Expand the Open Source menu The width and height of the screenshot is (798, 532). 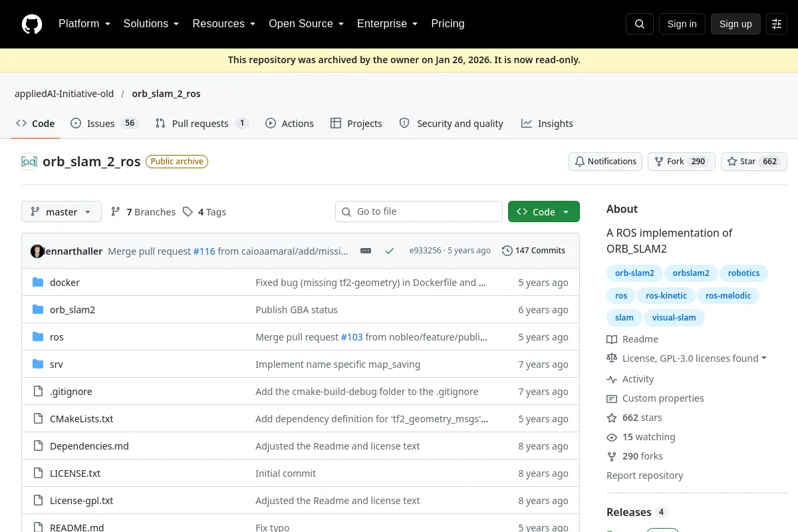[x=306, y=24]
